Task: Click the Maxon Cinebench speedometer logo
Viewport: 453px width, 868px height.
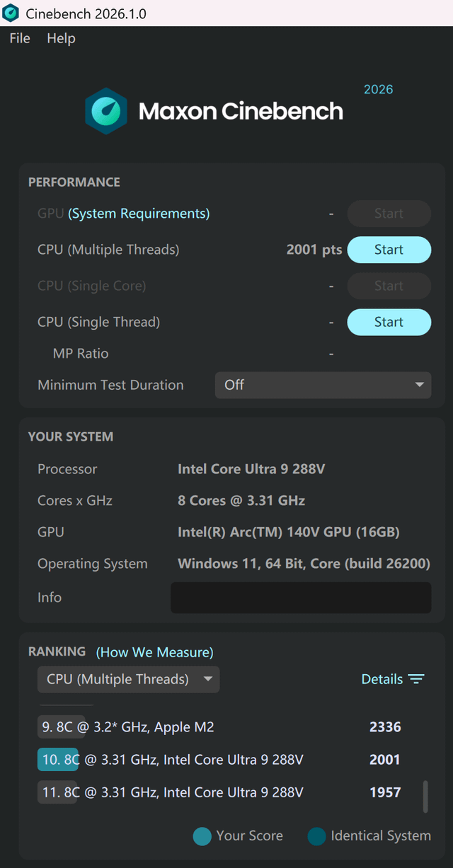Action: pos(106,111)
